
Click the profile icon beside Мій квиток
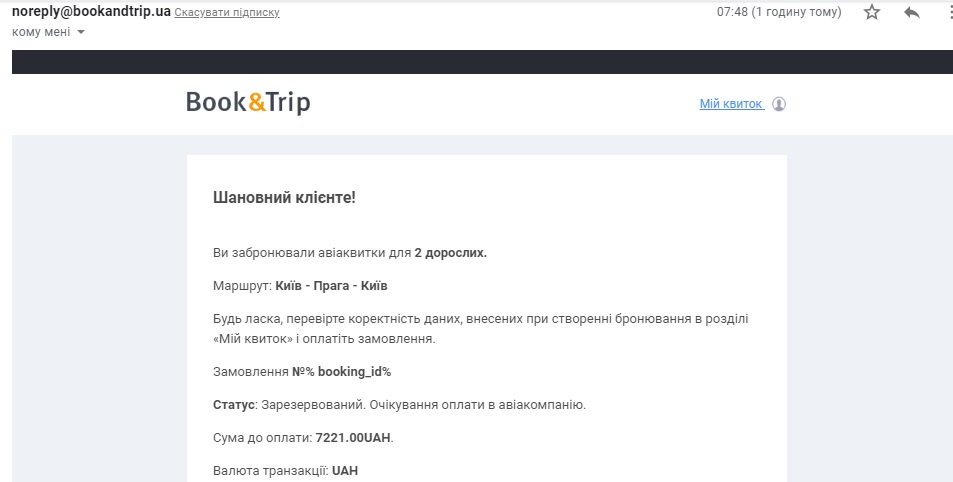[x=780, y=104]
